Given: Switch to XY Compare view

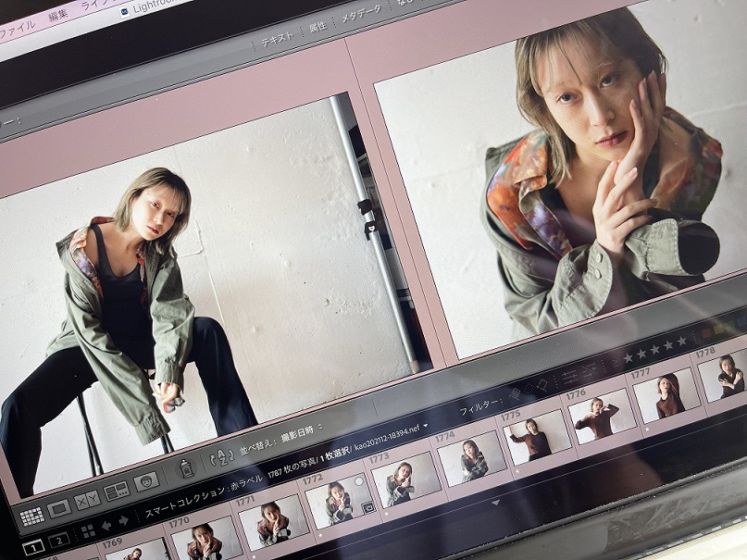Looking at the screenshot, I should 88,500.
